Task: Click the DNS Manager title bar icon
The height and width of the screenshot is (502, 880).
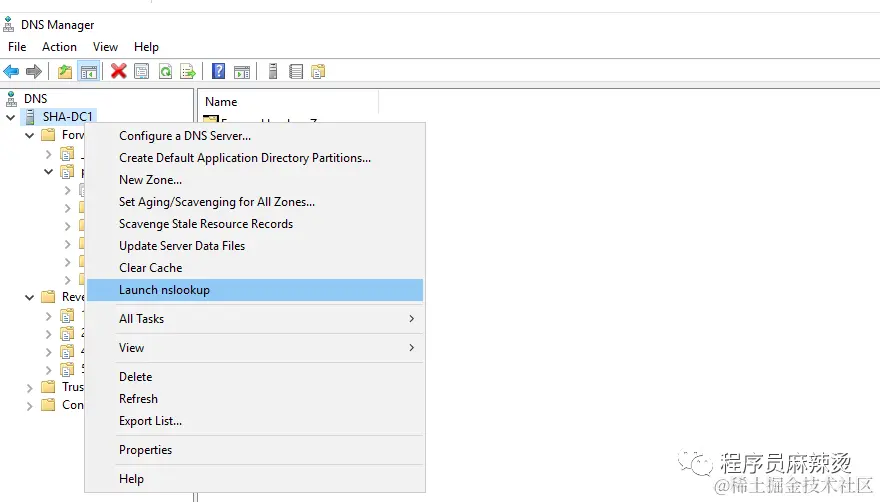Action: pos(8,24)
